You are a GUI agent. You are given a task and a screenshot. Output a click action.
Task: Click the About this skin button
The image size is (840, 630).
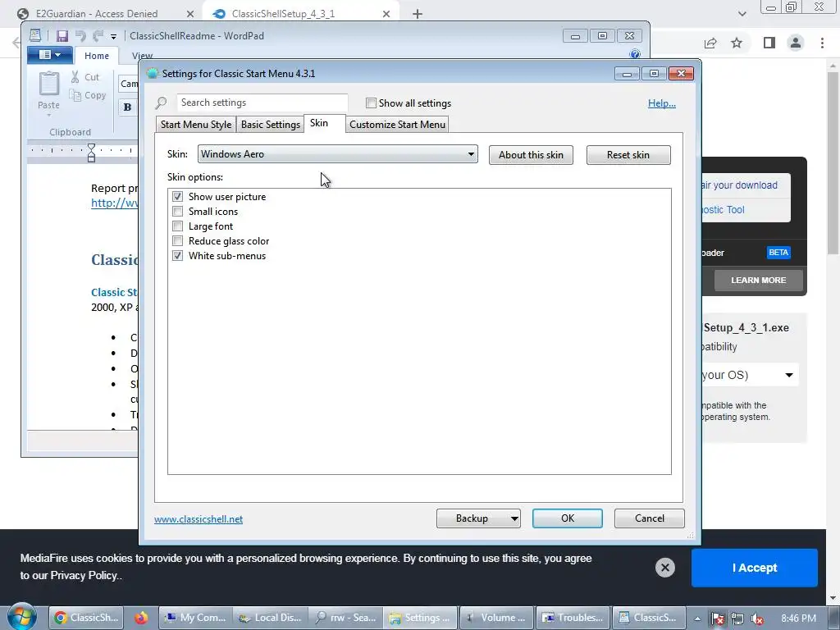tap(531, 155)
